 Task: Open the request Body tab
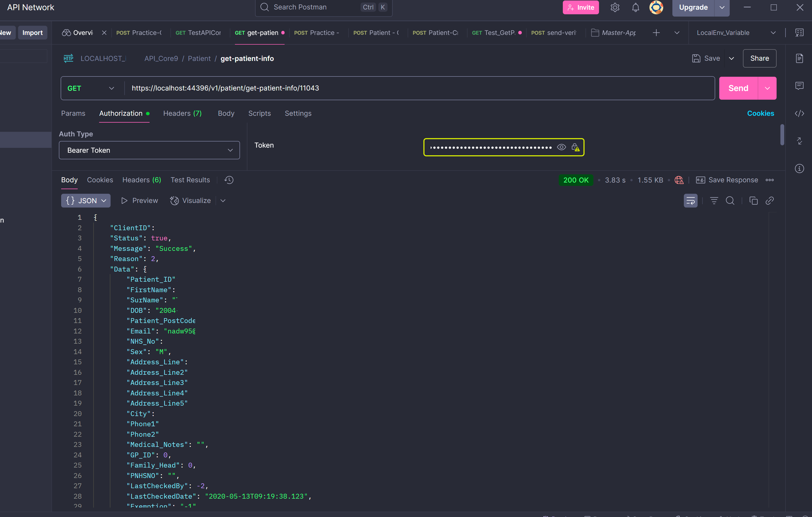(x=226, y=113)
